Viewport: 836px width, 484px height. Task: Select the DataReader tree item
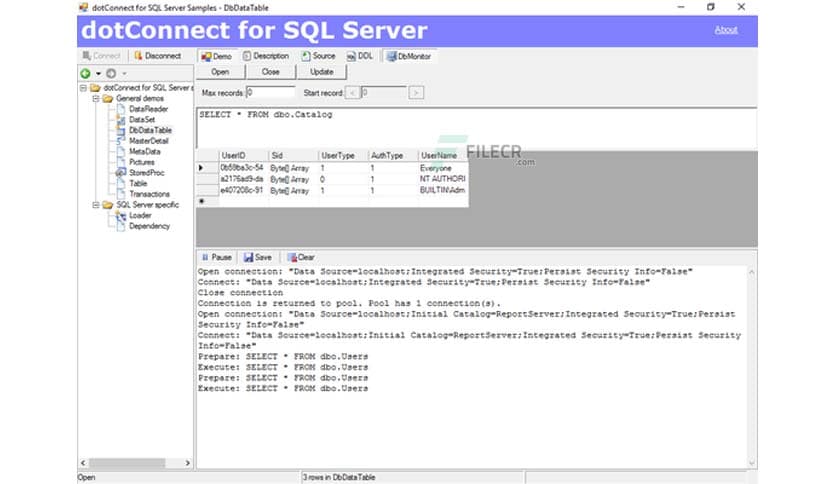pyautogui.click(x=148, y=109)
